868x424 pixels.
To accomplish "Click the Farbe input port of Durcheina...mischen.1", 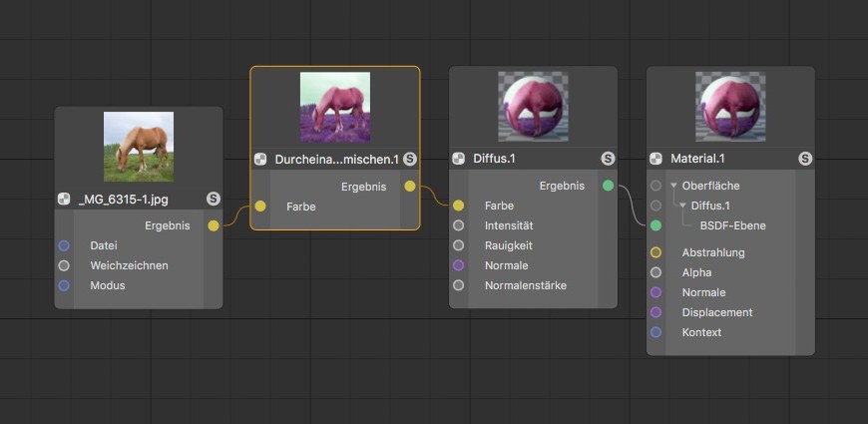I will (x=260, y=207).
